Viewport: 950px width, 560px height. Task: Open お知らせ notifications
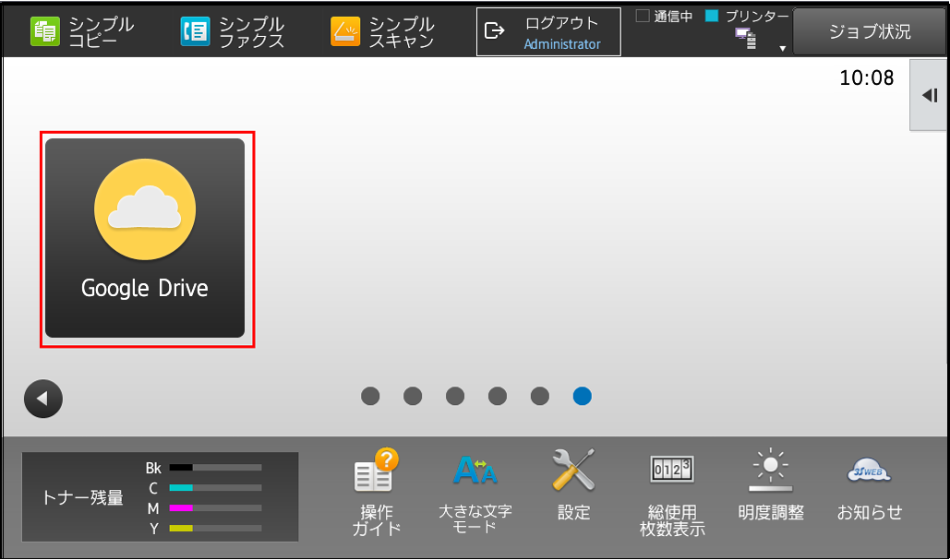click(870, 487)
